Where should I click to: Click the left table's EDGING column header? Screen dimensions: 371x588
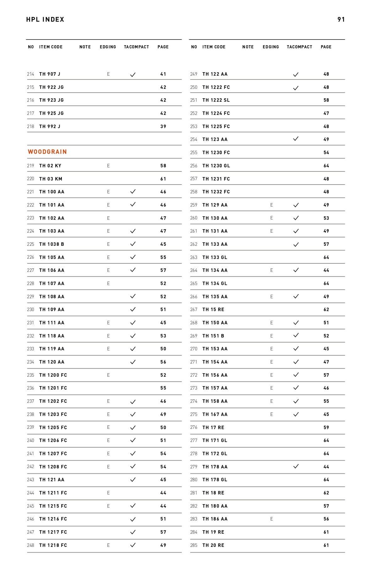108,47
